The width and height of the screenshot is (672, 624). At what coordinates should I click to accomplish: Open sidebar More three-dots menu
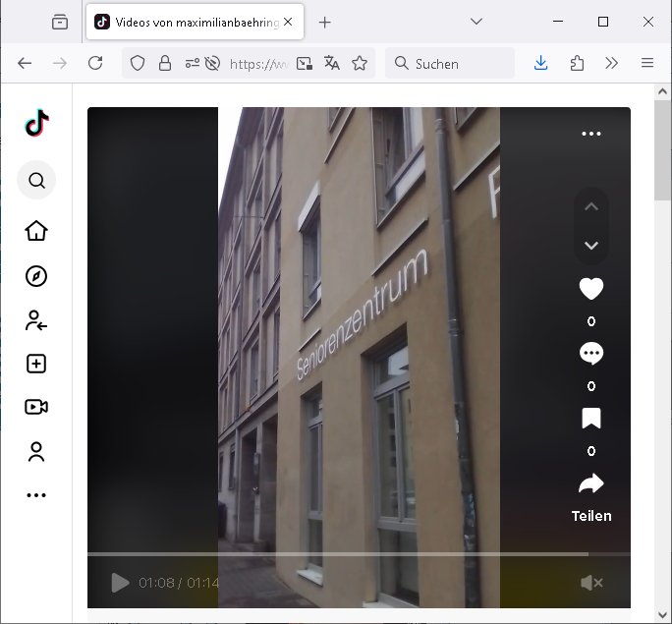click(x=36, y=495)
